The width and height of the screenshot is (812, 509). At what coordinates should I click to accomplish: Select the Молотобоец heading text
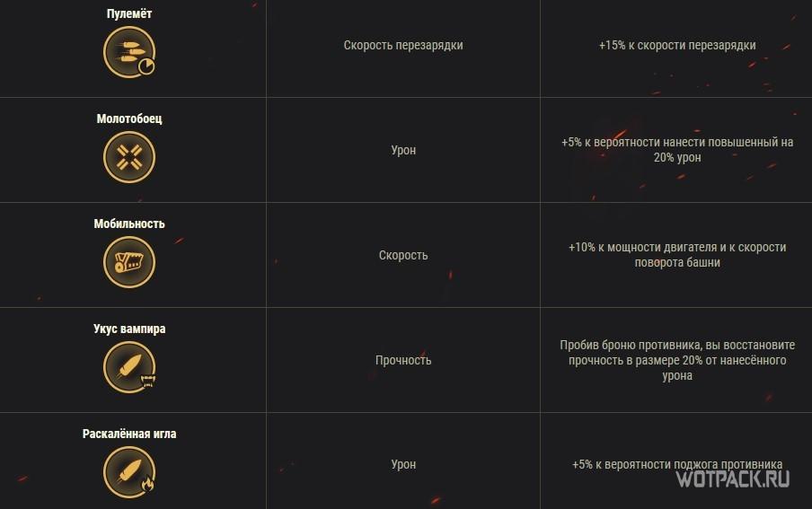(129, 118)
